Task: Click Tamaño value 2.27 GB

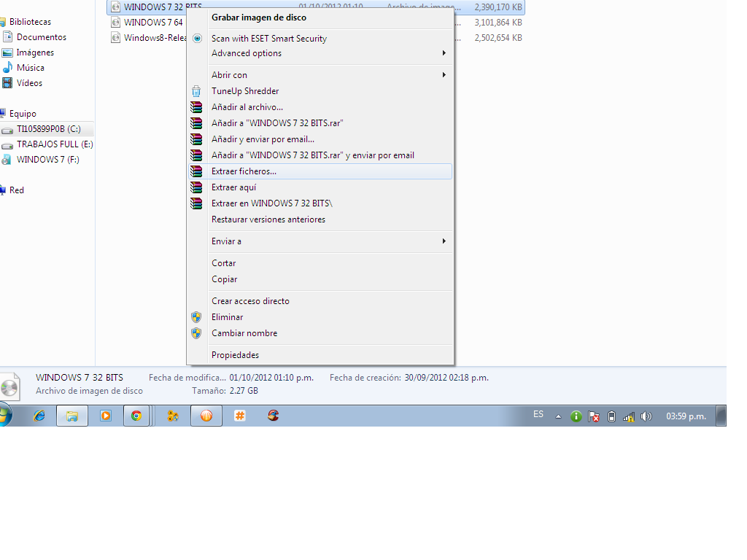Action: [x=244, y=391]
